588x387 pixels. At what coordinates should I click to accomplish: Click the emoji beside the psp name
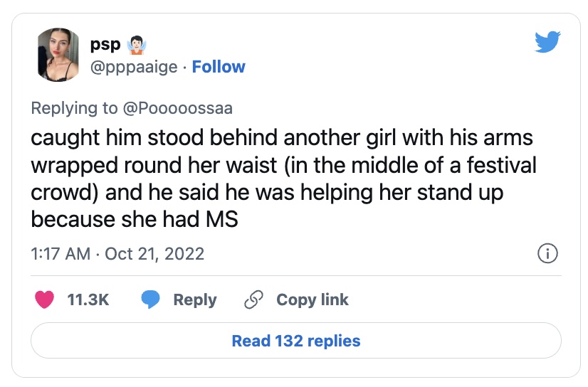[x=134, y=46]
